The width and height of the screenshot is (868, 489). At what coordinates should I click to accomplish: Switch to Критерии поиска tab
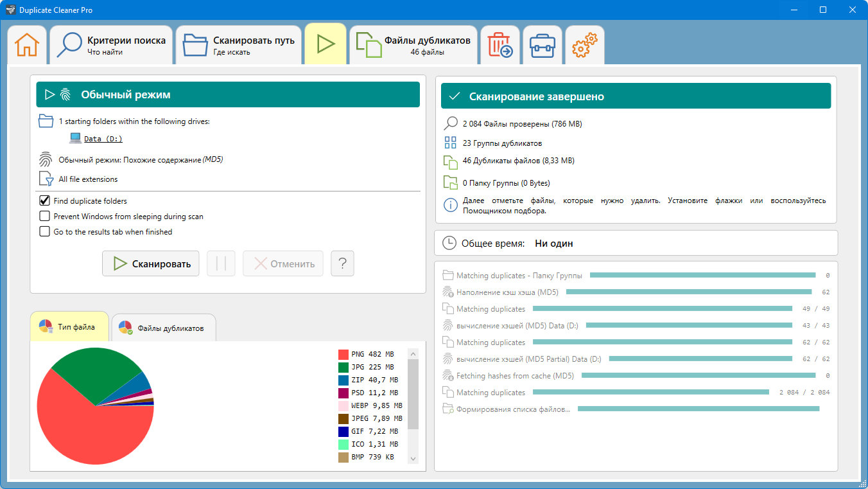click(111, 45)
